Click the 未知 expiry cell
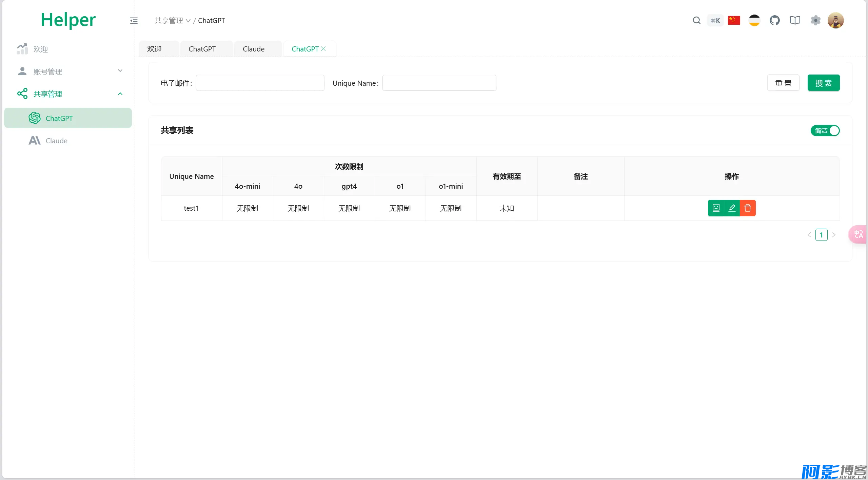This screenshot has width=868, height=480. 507,208
